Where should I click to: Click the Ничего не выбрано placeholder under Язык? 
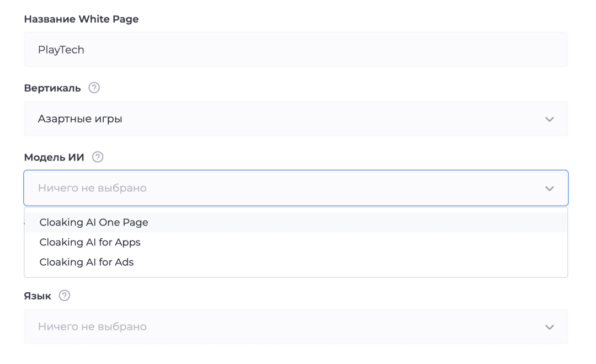click(x=92, y=326)
